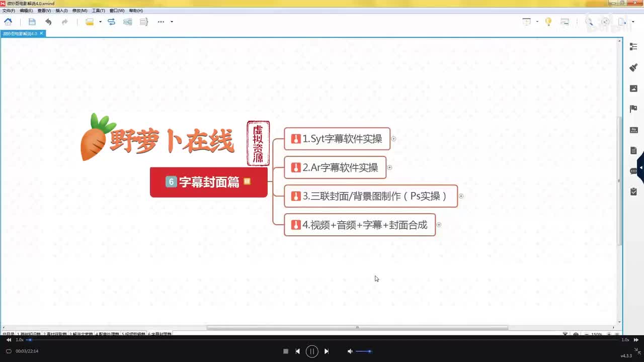
Task: Zoom in the canvas with plus
Action: coord(609,334)
